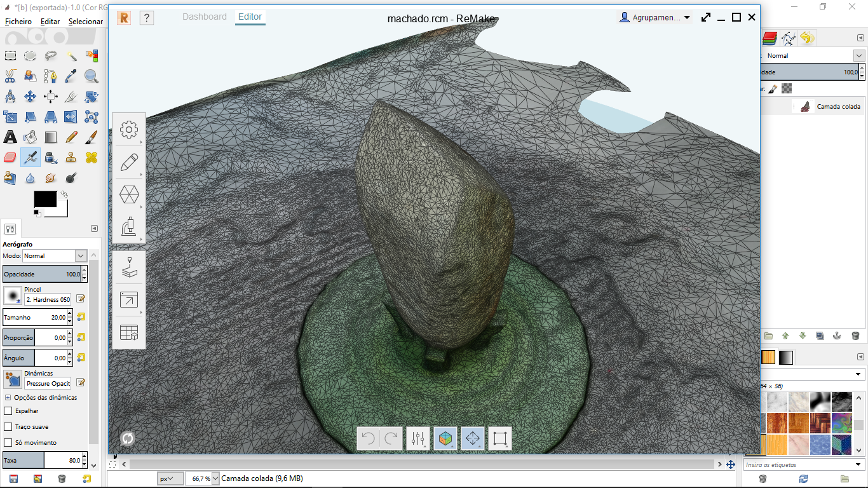
Task: Select GIMP's Zoom magnifier tool
Action: coord(92,76)
